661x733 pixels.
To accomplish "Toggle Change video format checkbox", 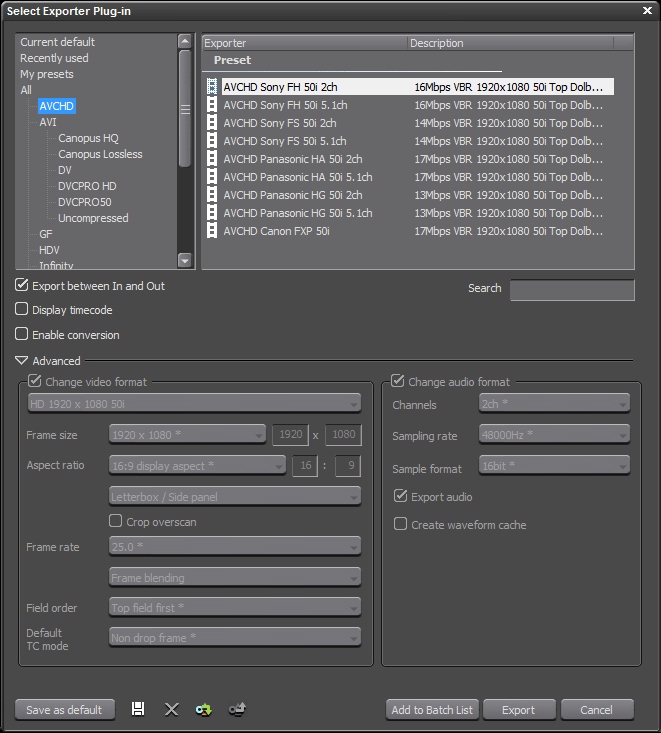I will pyautogui.click(x=35, y=381).
